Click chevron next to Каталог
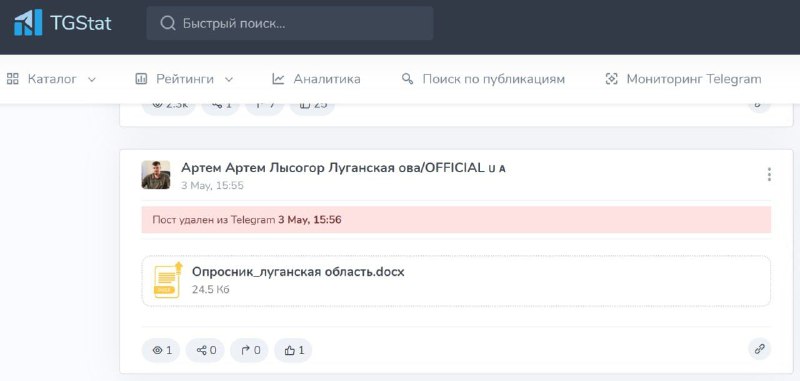Screen dimensions: 800x381 click(92, 80)
